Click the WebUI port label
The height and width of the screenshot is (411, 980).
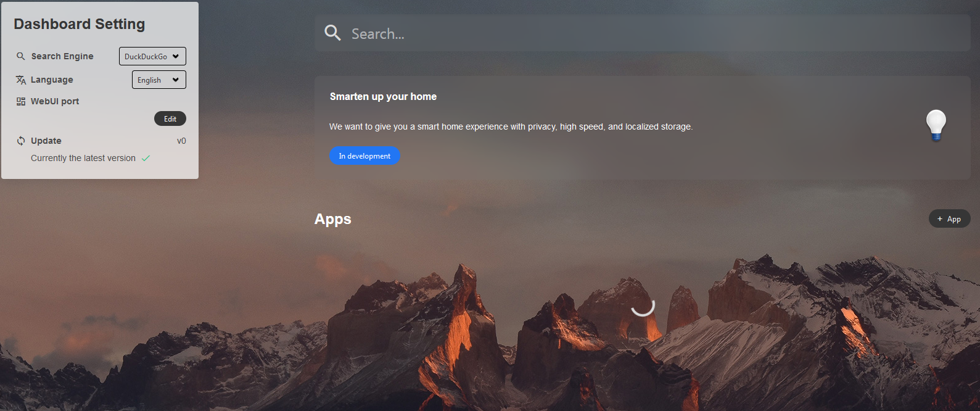(x=55, y=101)
